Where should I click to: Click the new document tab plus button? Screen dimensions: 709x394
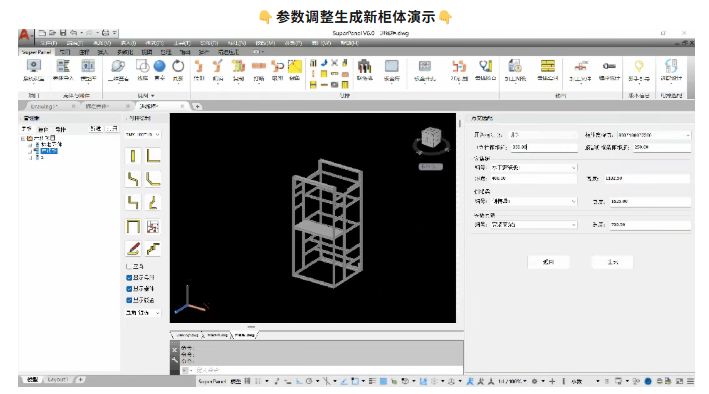198,106
